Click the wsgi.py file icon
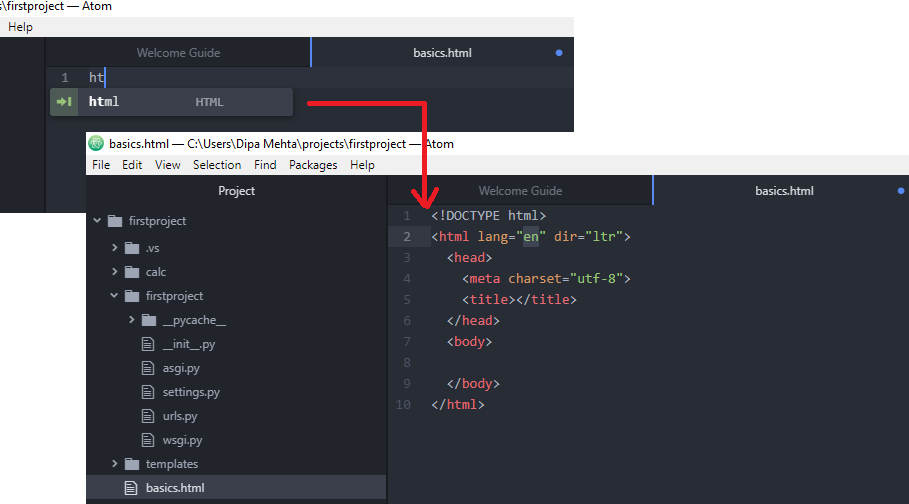The width and height of the screenshot is (909, 504). tap(148, 440)
